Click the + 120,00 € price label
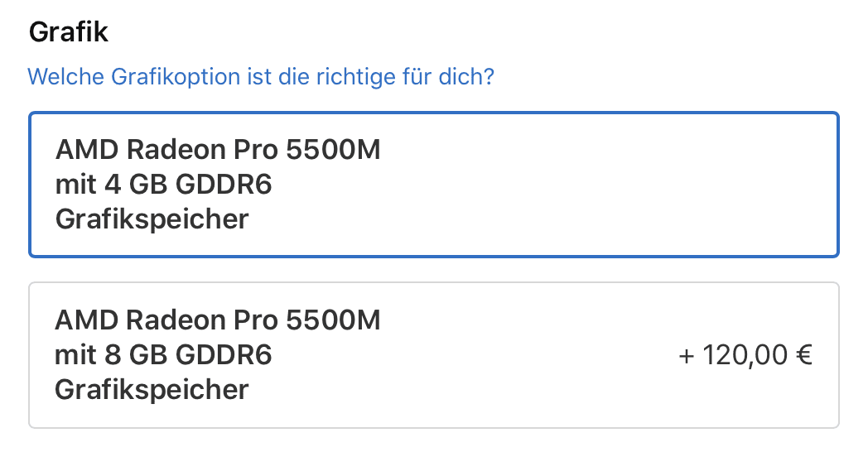This screenshot has width=868, height=452. [745, 355]
